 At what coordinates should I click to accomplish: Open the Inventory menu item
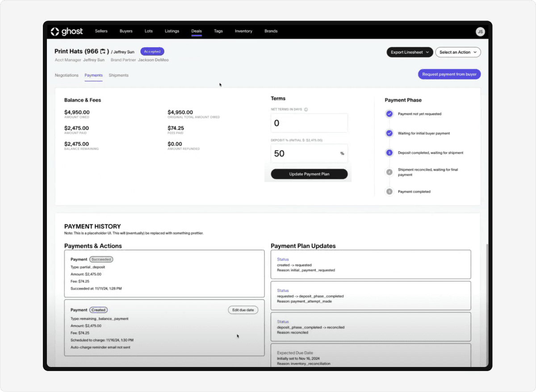[x=243, y=31]
